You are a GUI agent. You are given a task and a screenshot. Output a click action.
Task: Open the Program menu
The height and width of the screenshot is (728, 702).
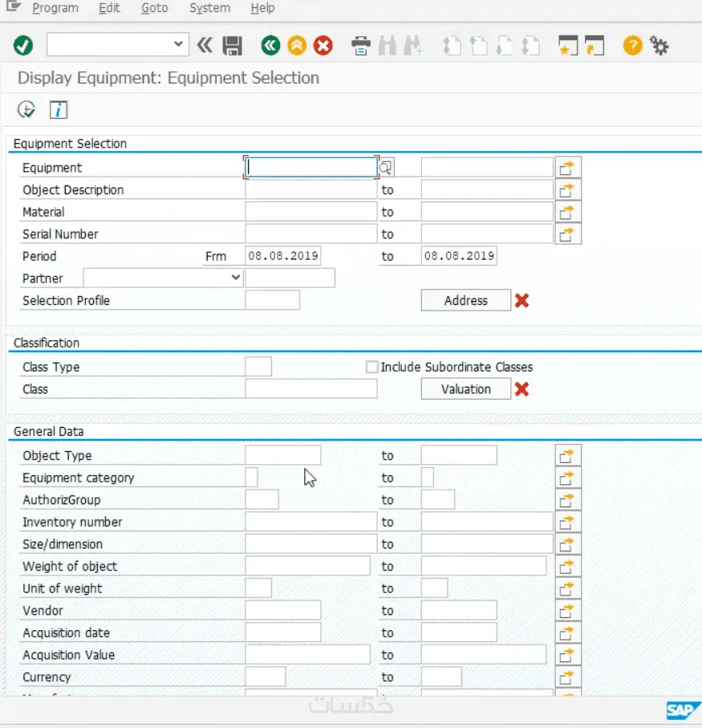(x=55, y=8)
